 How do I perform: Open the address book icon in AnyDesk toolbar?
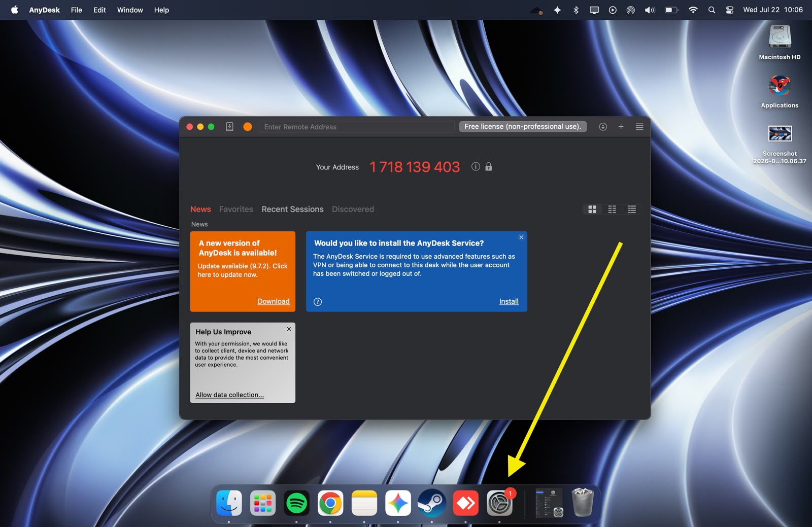coord(229,127)
